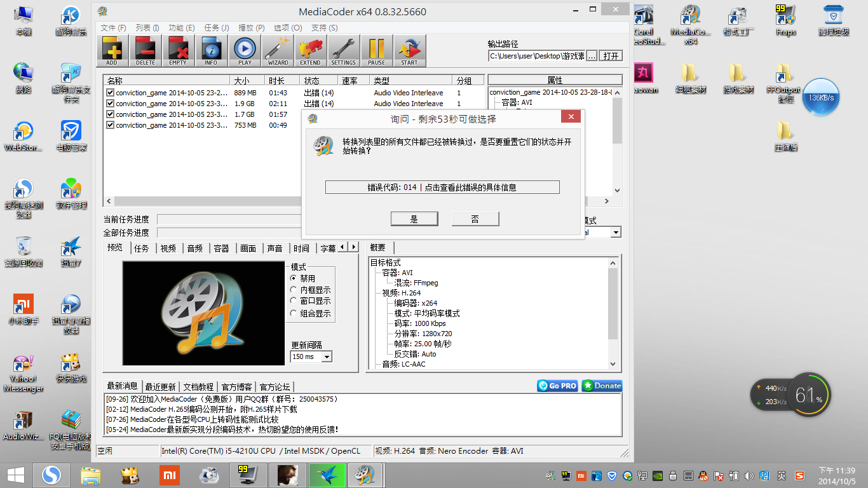Image resolution: width=868 pixels, height=488 pixels.
Task: Click the PAUSE toolbar icon
Action: click(377, 51)
